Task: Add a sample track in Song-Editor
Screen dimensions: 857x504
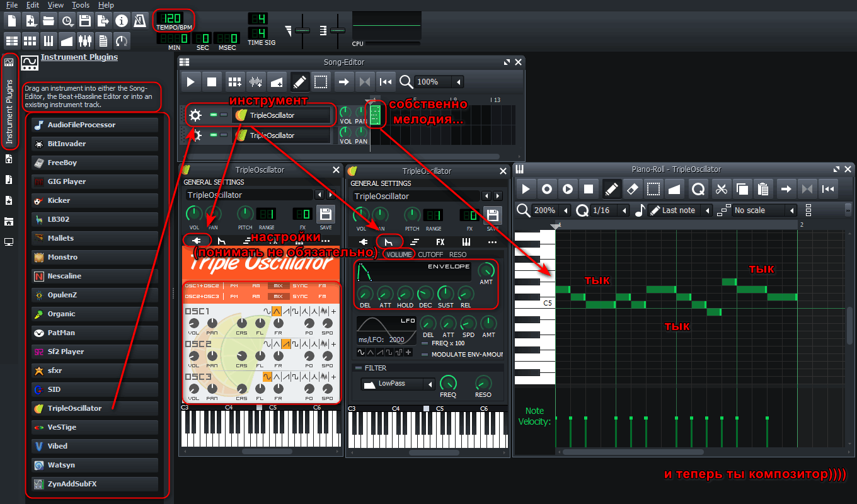Action: pyautogui.click(x=256, y=82)
